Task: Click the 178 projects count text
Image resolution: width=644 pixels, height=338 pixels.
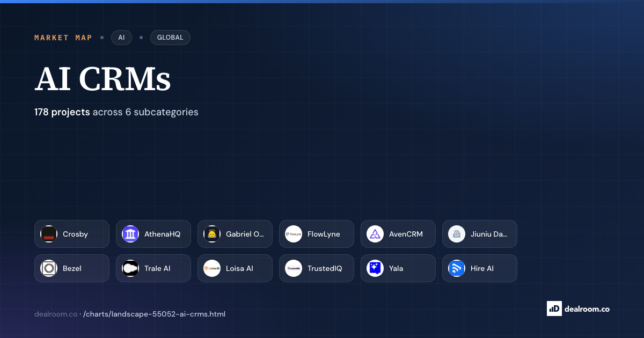Action: (x=62, y=112)
